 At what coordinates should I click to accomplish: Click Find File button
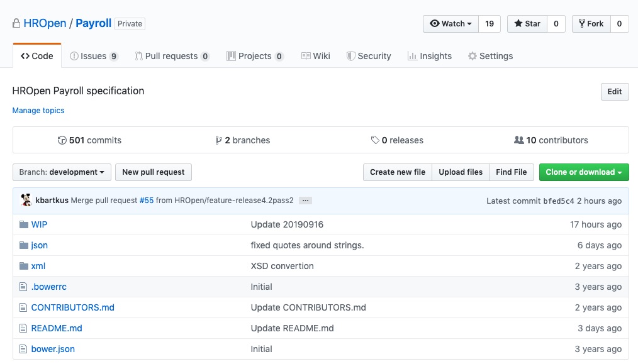point(511,172)
